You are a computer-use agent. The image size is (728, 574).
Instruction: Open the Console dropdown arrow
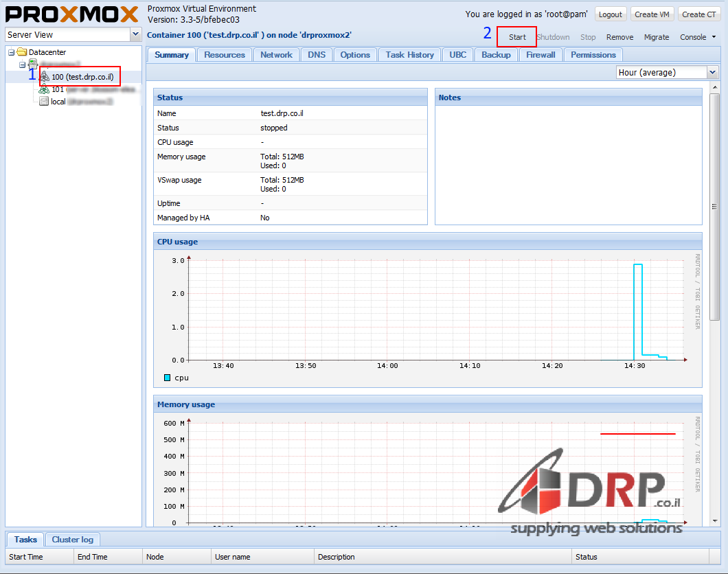714,37
